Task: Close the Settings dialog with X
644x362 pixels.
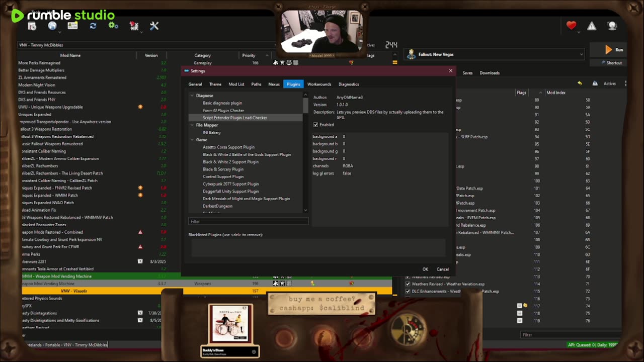Action: click(x=450, y=71)
